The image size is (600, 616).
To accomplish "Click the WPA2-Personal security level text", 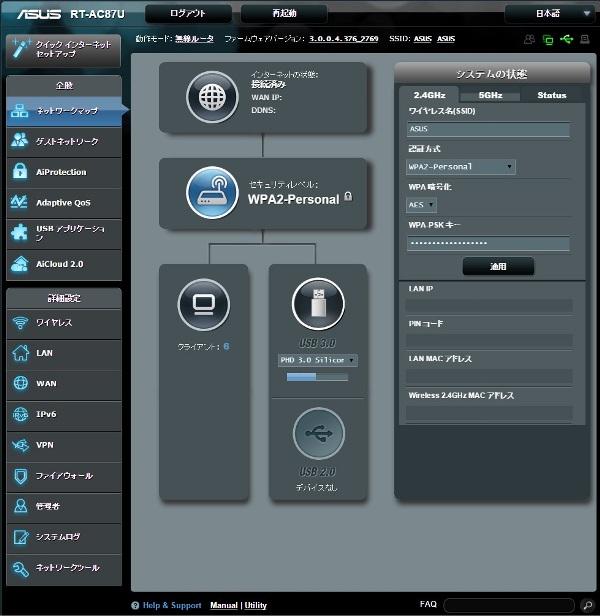I will point(293,200).
